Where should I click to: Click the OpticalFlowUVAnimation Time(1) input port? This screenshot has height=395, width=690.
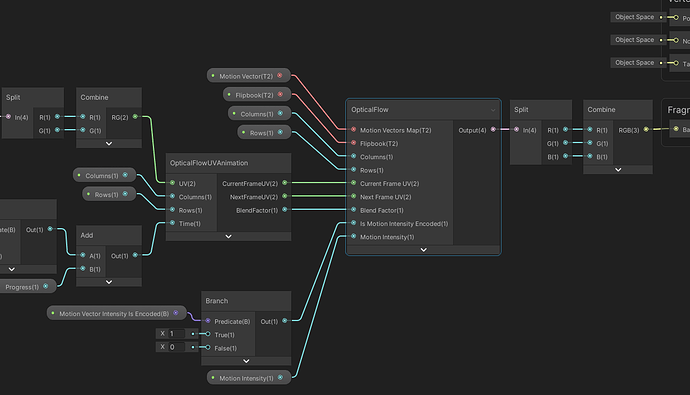click(x=172, y=223)
